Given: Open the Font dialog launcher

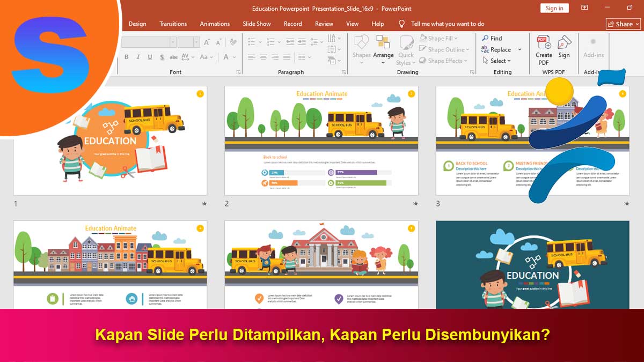Looking at the screenshot, I should [238, 72].
